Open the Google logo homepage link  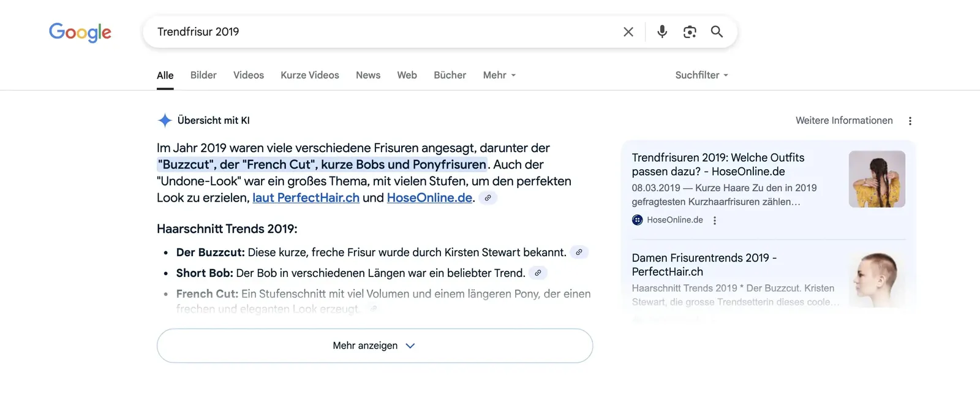click(80, 32)
